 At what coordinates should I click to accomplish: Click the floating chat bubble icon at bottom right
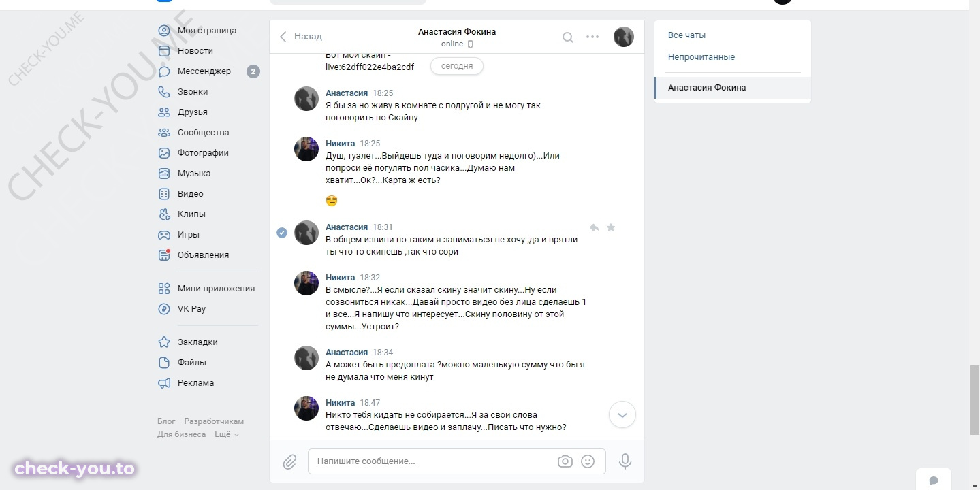point(934,480)
